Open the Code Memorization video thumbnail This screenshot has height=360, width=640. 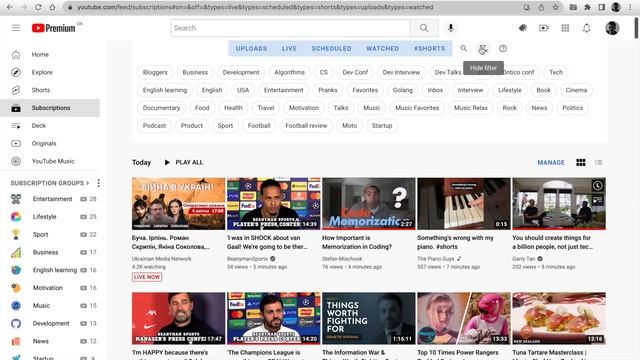[369, 203]
